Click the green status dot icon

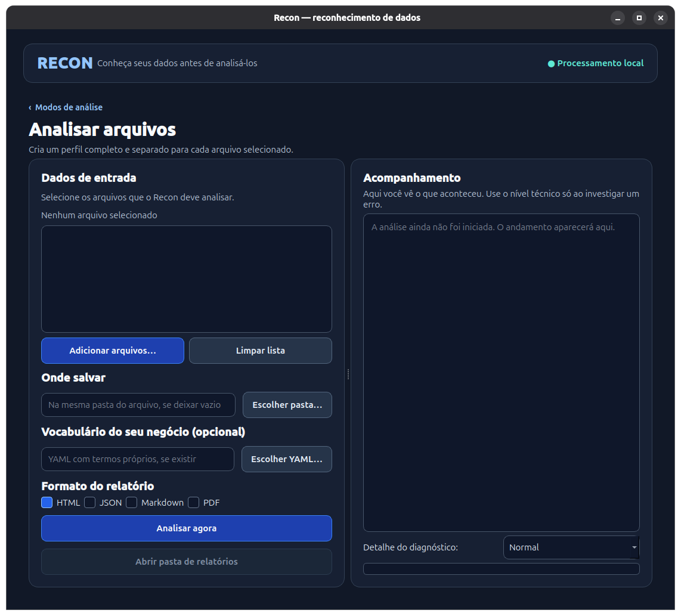[x=551, y=64]
